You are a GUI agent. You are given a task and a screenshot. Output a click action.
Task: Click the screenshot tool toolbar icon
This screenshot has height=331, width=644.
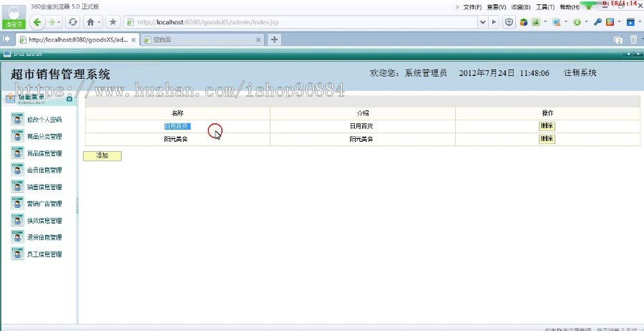click(557, 22)
